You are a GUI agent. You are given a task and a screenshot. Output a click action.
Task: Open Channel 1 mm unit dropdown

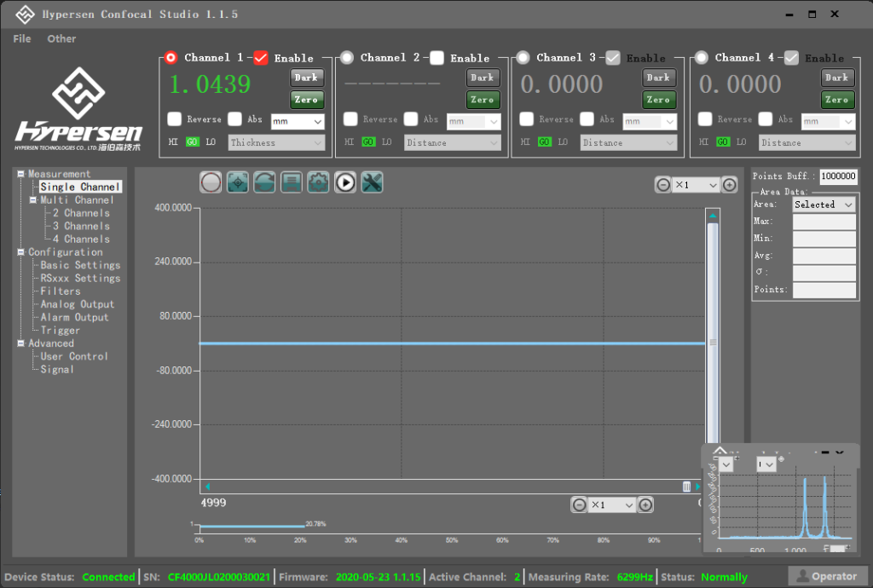click(x=298, y=122)
